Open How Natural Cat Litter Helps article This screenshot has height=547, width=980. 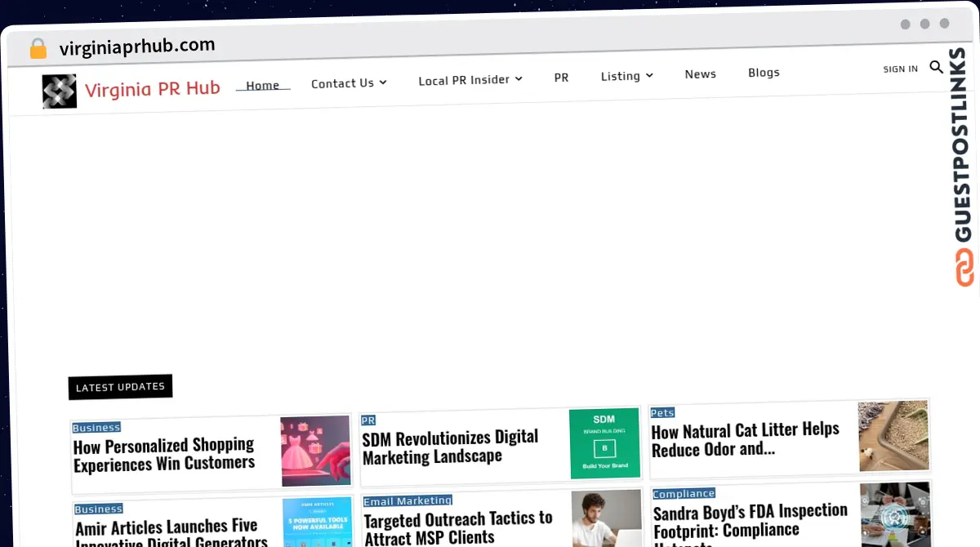746,439
